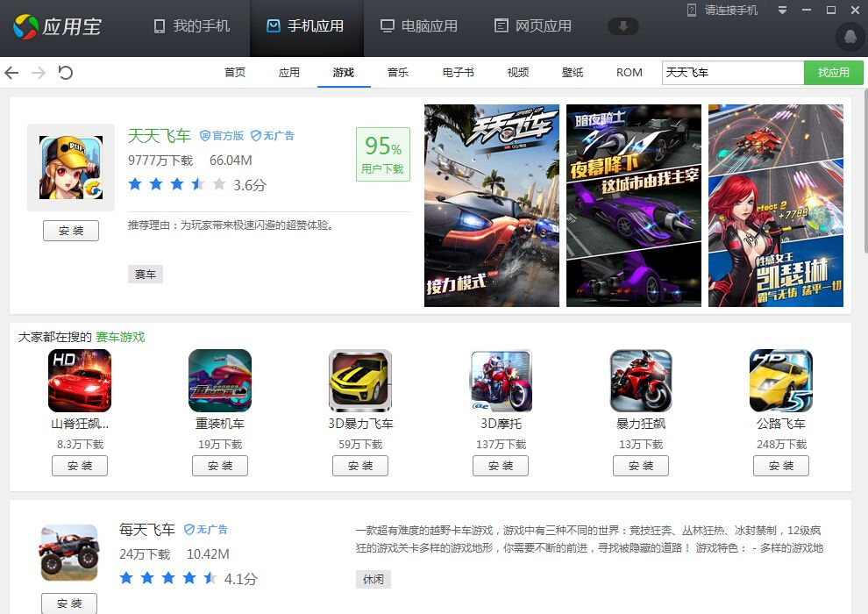Click 安装 under 暴力狂飙
Screen dimensions: 868x614
[x=641, y=466]
